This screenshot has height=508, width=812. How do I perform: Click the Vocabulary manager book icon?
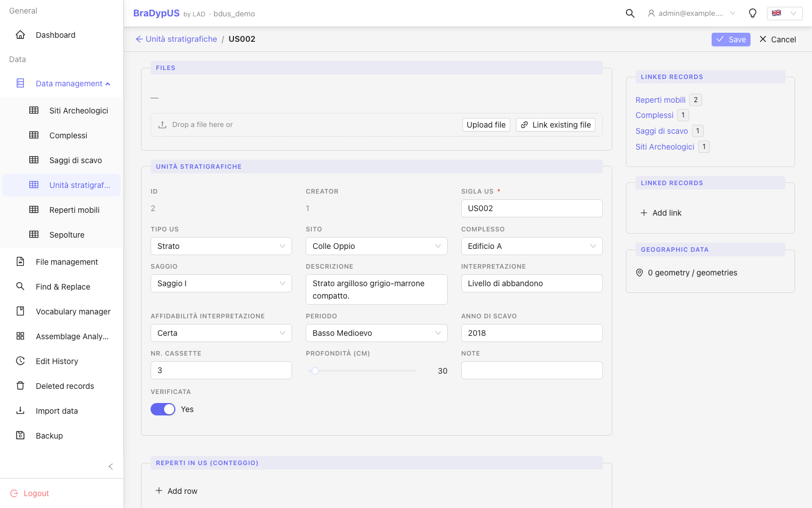pos(20,311)
